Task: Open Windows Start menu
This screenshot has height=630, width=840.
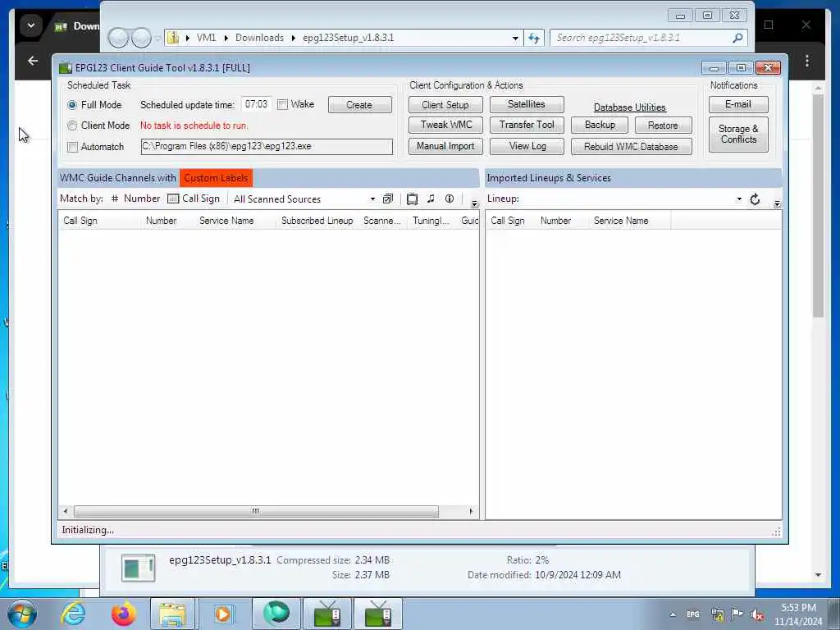Action: pos(22,614)
